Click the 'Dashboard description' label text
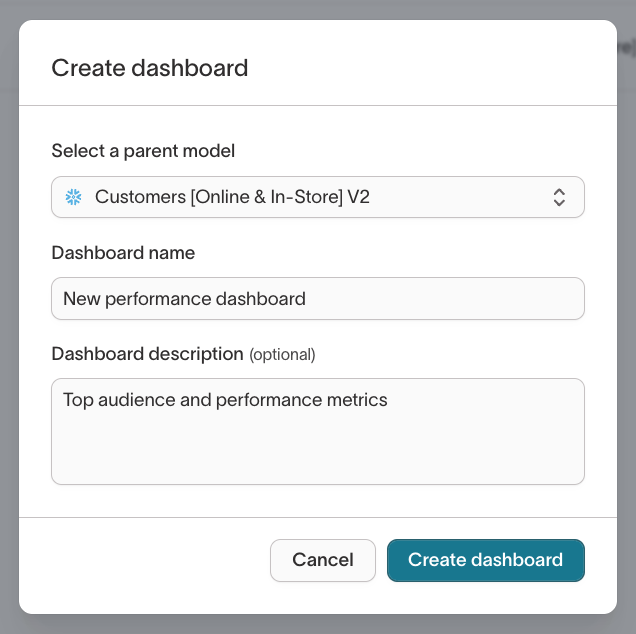Viewport: 636px width, 634px height. [x=147, y=354]
